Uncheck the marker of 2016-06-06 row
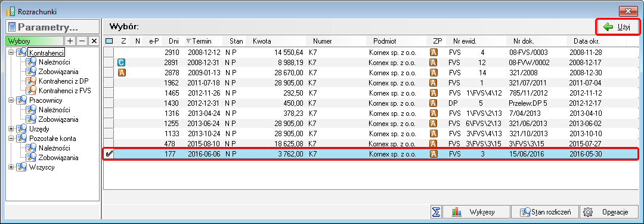This screenshot has width=644, height=224. (x=109, y=154)
